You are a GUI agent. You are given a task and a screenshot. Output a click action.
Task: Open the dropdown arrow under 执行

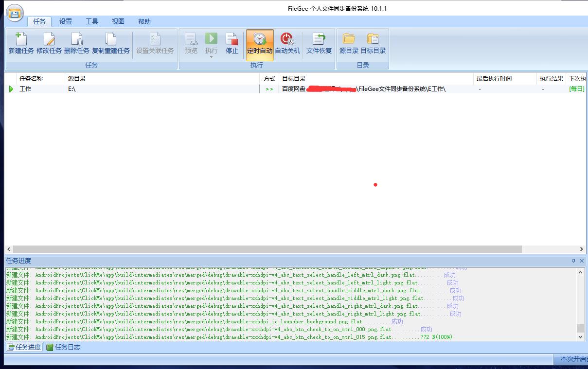[211, 57]
